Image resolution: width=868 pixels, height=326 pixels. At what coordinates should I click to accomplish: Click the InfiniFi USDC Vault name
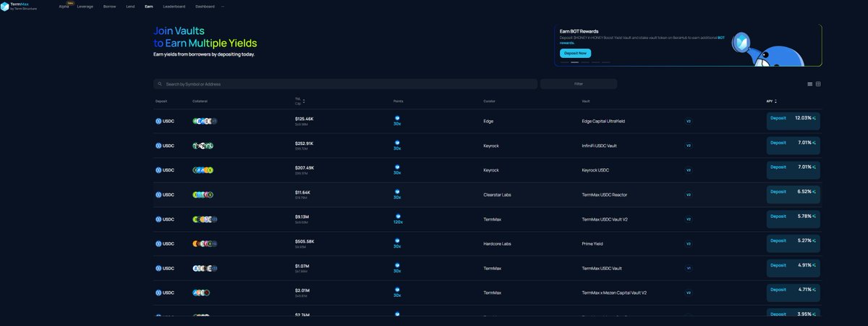tap(600, 146)
